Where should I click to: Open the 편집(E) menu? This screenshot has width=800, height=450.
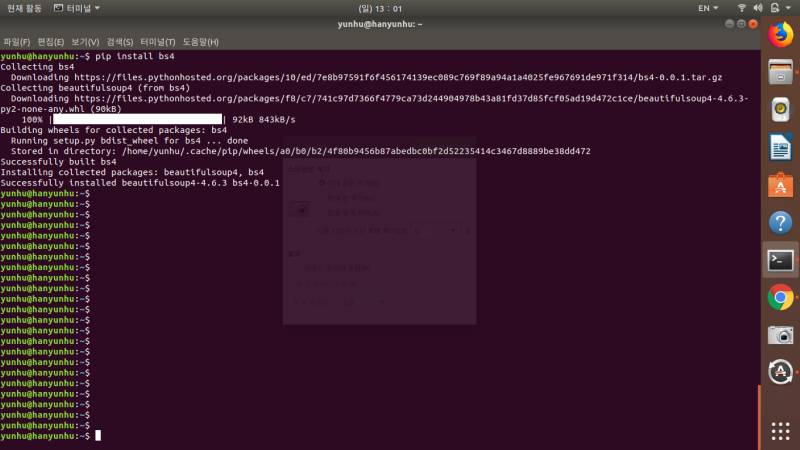tap(51, 42)
